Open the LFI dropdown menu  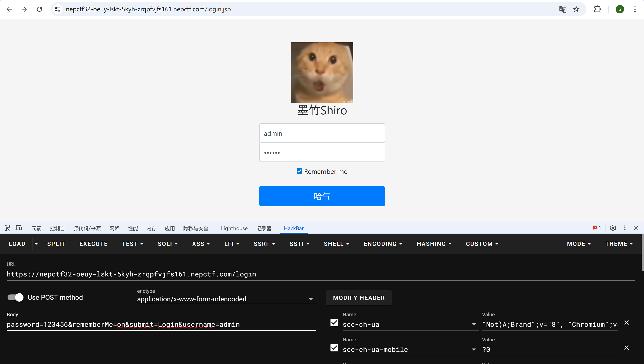pos(232,244)
